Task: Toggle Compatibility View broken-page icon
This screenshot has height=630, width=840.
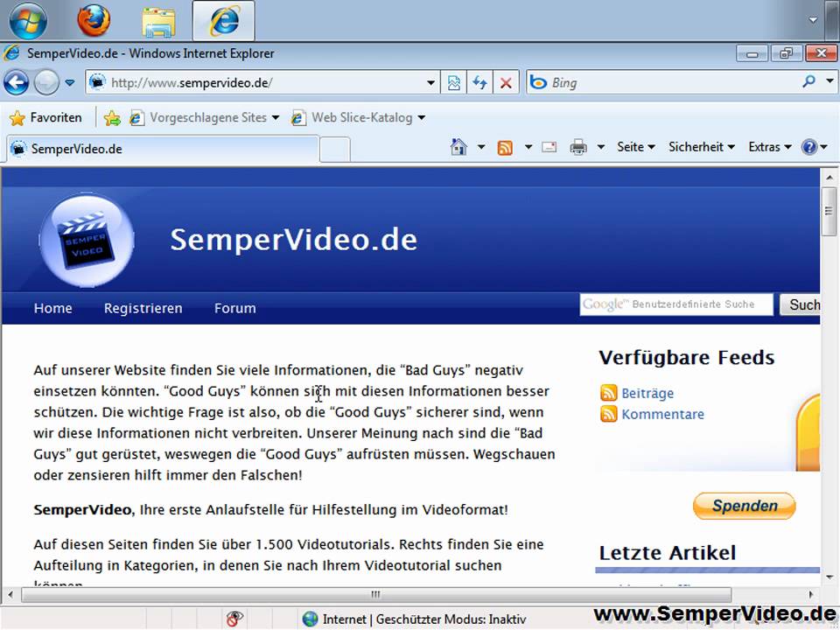Action: 454,83
